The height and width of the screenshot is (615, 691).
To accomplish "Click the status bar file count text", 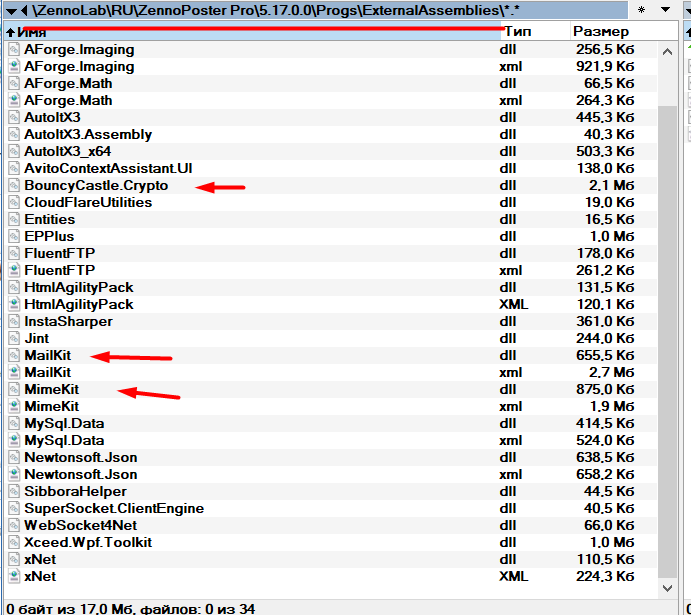I will click(131, 609).
